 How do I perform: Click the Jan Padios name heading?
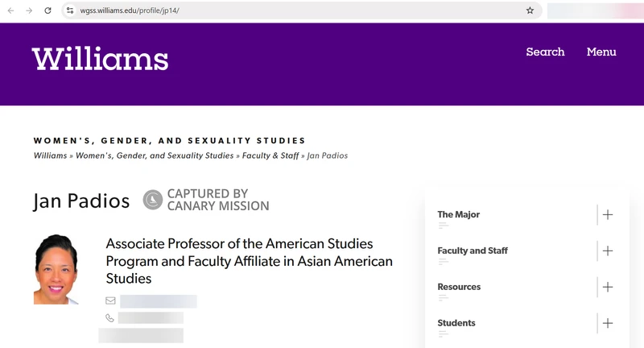pyautogui.click(x=81, y=201)
